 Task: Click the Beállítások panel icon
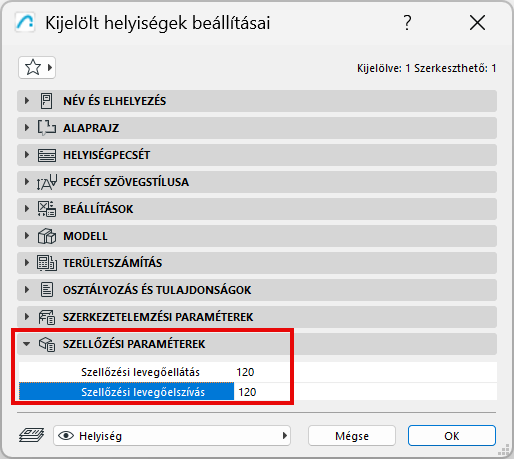(x=47, y=209)
